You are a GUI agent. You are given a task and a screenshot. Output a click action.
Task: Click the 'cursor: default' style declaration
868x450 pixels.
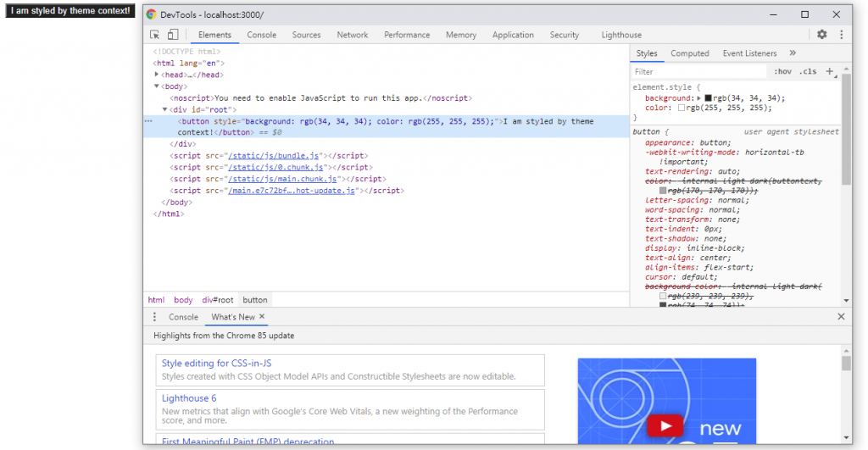681,277
